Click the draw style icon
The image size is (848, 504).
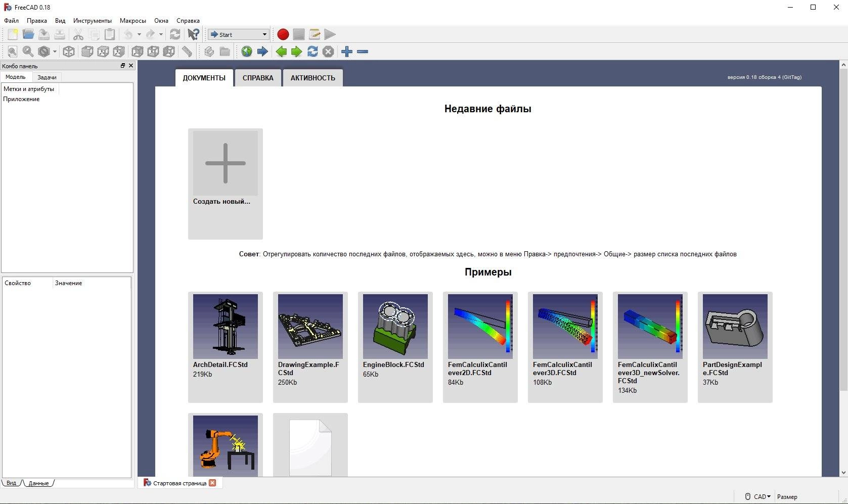tap(44, 52)
